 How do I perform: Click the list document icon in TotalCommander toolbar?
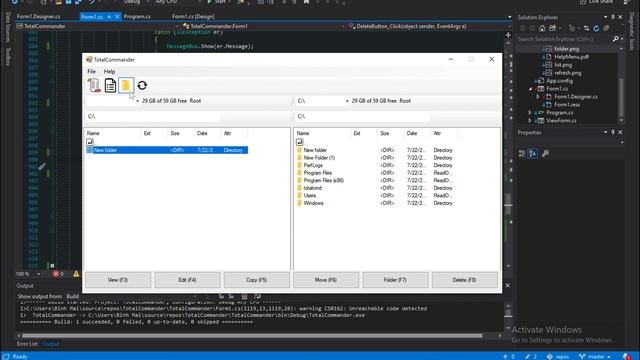pyautogui.click(x=110, y=85)
